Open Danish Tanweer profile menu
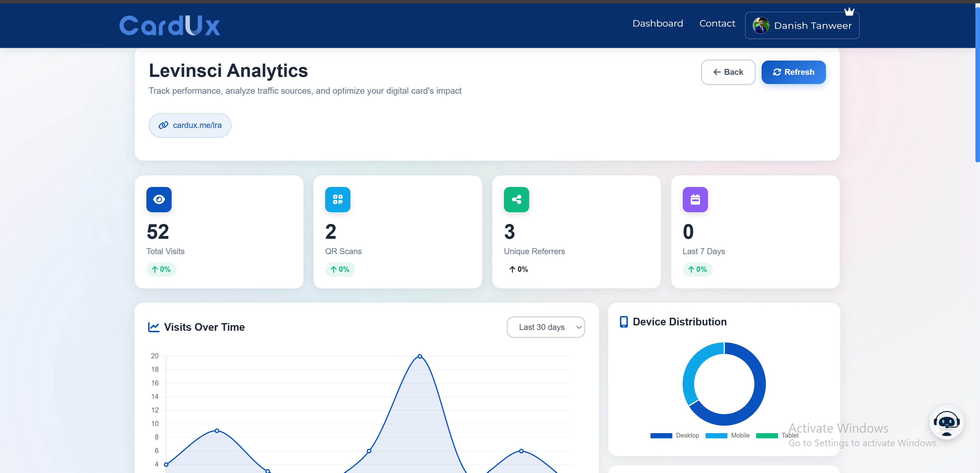The image size is (980, 473). (x=802, y=26)
